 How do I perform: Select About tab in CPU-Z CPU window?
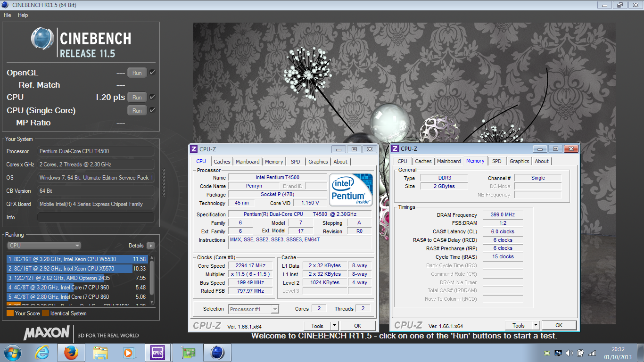tap(340, 162)
